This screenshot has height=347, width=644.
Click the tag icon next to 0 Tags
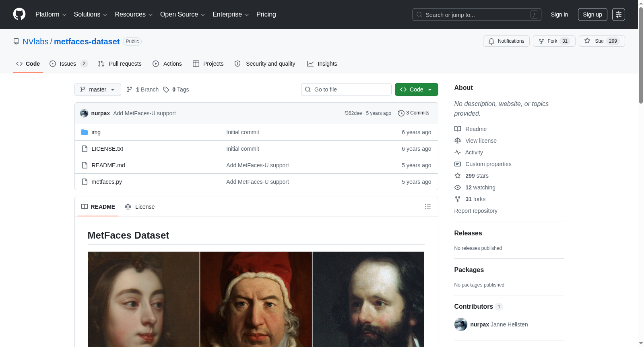click(166, 89)
